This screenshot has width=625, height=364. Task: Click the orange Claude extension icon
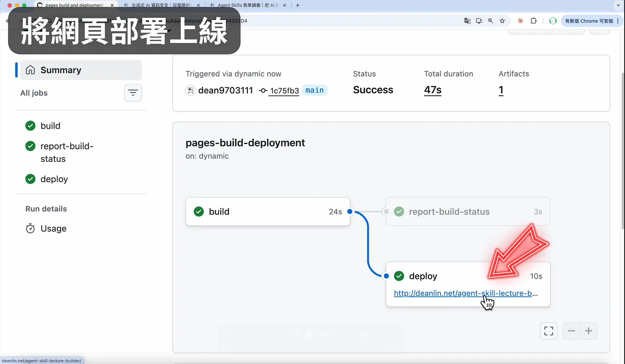point(520,21)
